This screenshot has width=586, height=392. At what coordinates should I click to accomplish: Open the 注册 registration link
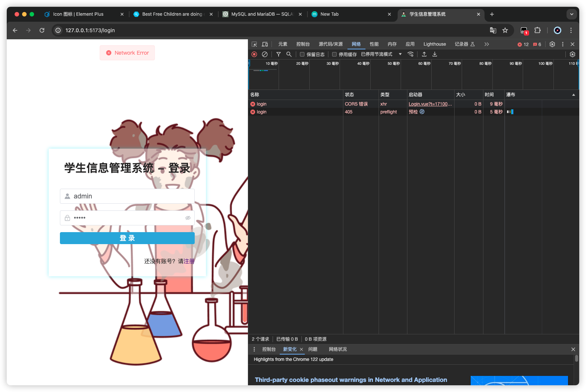pyautogui.click(x=189, y=261)
